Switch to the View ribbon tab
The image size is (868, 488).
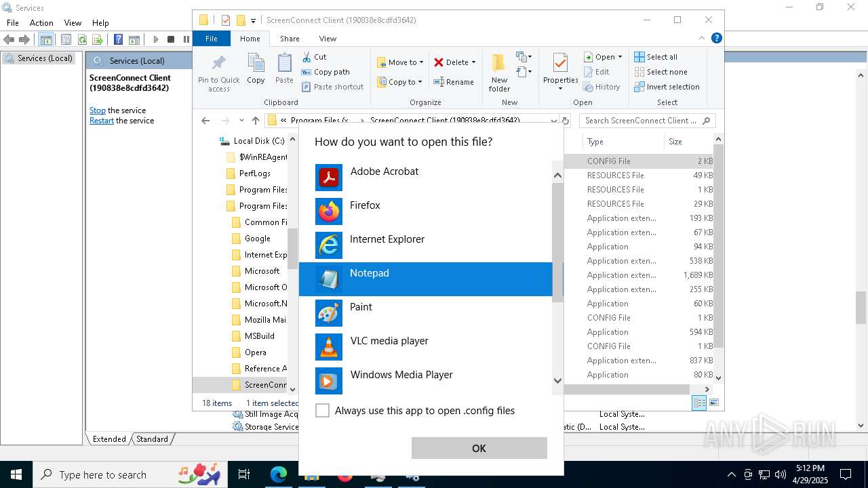pos(328,39)
